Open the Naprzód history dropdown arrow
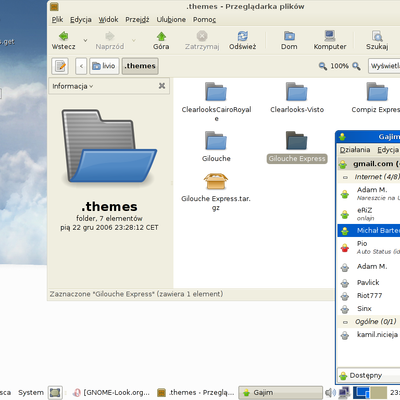Viewport: 400px width, 400px height. (134, 40)
